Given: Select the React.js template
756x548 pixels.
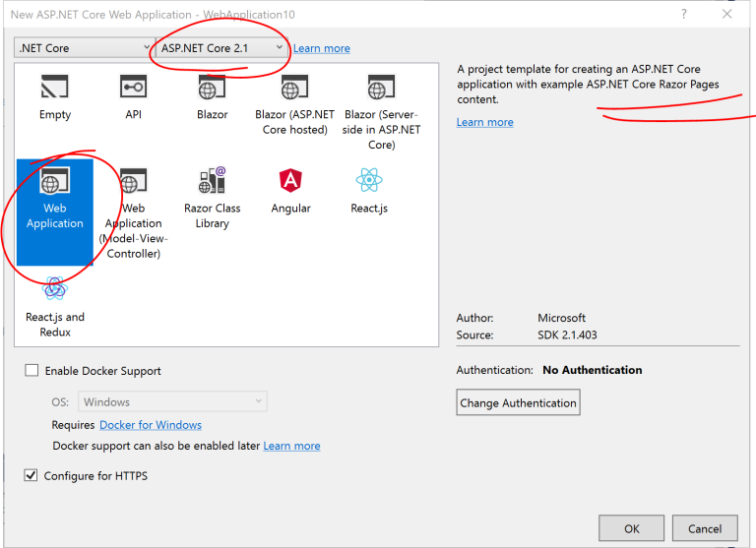Looking at the screenshot, I should 369,191.
